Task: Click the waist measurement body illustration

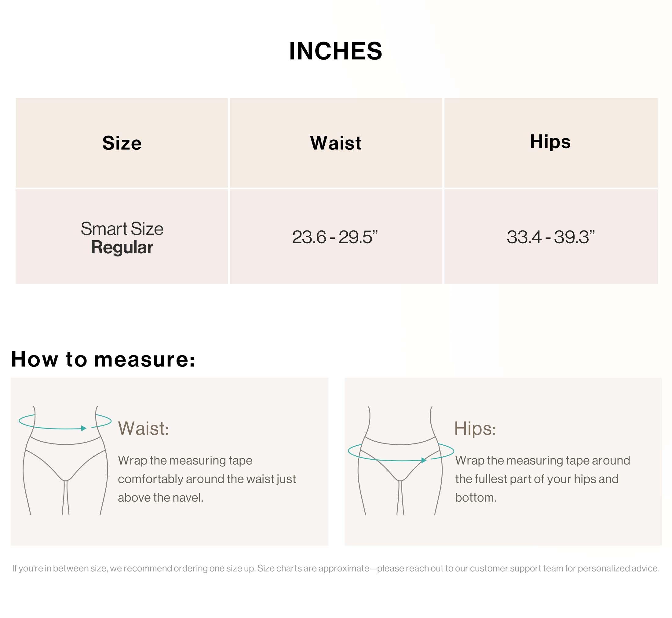Action: point(65,461)
